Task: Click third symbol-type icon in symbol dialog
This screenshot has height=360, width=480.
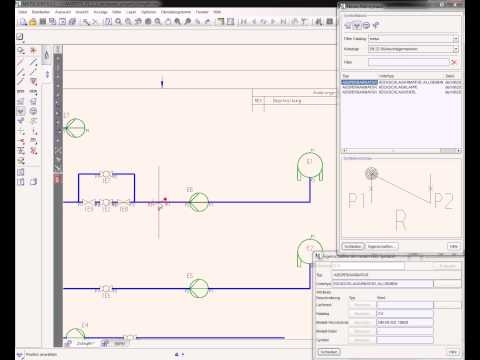Action: click(x=366, y=25)
